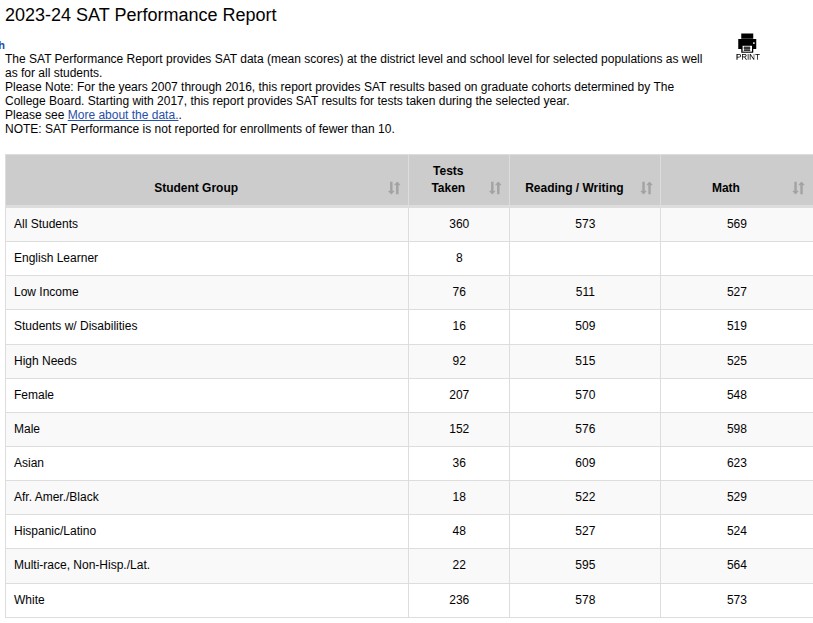Click the All Students row label
The image size is (813, 623).
coord(46,224)
